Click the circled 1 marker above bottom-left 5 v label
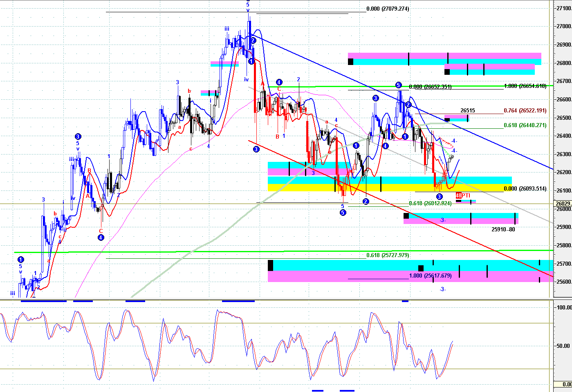Viewport: 572px width, 392px height. click(x=20, y=260)
